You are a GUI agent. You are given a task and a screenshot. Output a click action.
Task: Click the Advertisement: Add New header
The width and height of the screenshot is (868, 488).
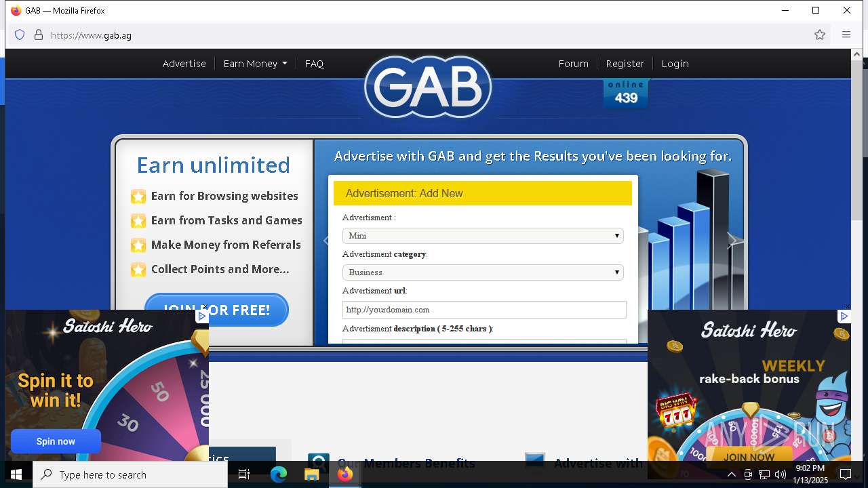tap(483, 193)
